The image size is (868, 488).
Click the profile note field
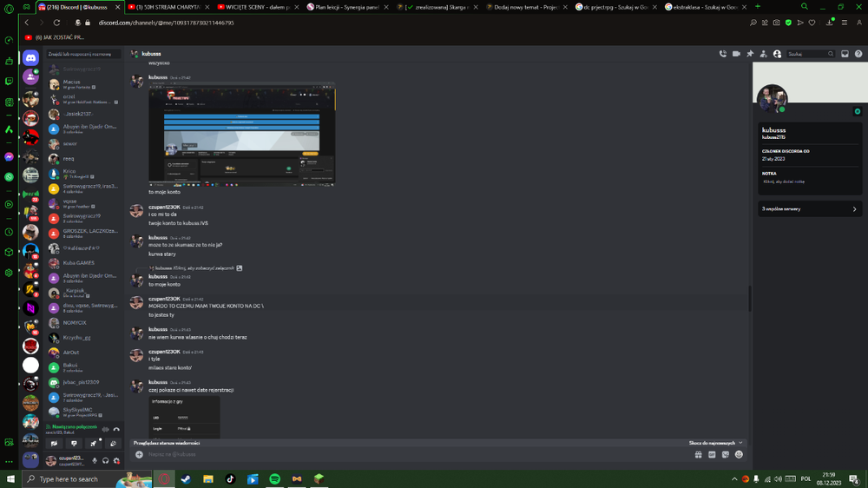click(x=809, y=181)
